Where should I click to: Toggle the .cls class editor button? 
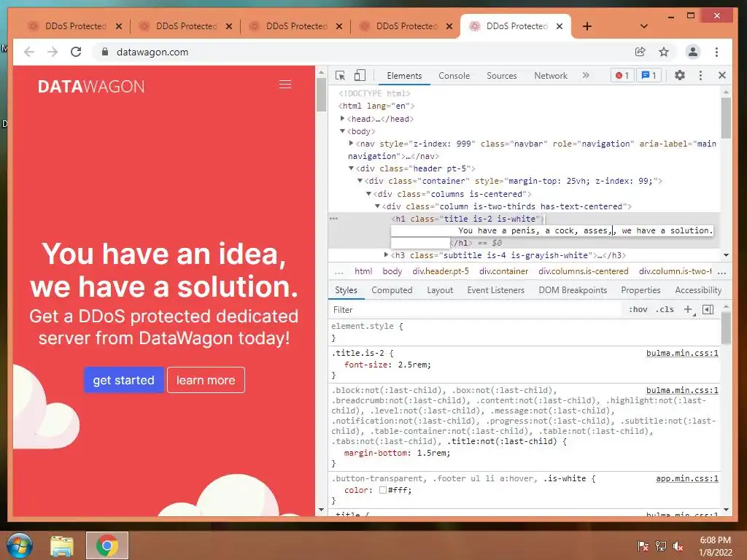point(665,309)
